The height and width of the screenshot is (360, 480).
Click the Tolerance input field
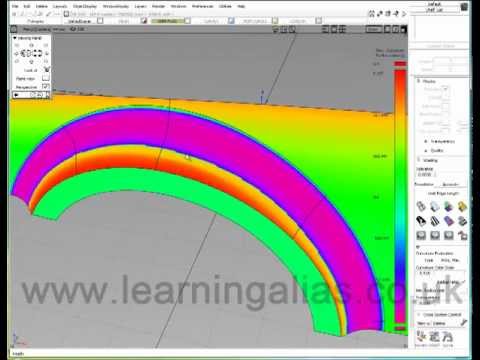point(426,174)
